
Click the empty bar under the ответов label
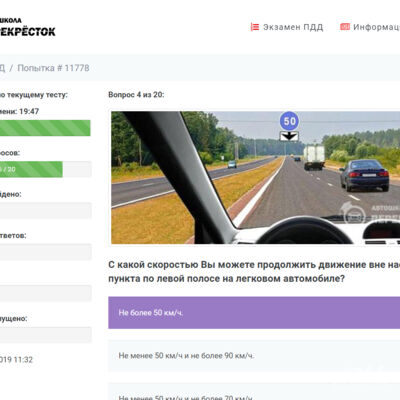point(45,252)
